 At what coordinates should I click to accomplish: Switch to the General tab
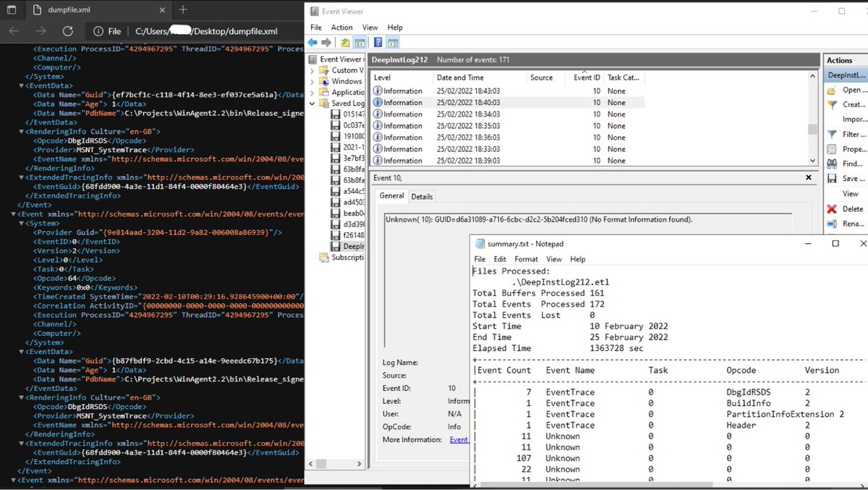pos(392,195)
